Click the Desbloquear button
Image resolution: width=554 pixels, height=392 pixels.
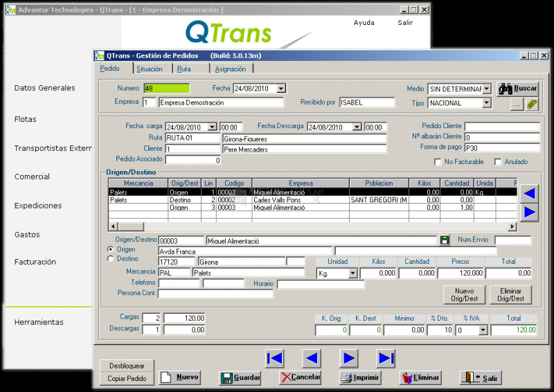tap(127, 366)
